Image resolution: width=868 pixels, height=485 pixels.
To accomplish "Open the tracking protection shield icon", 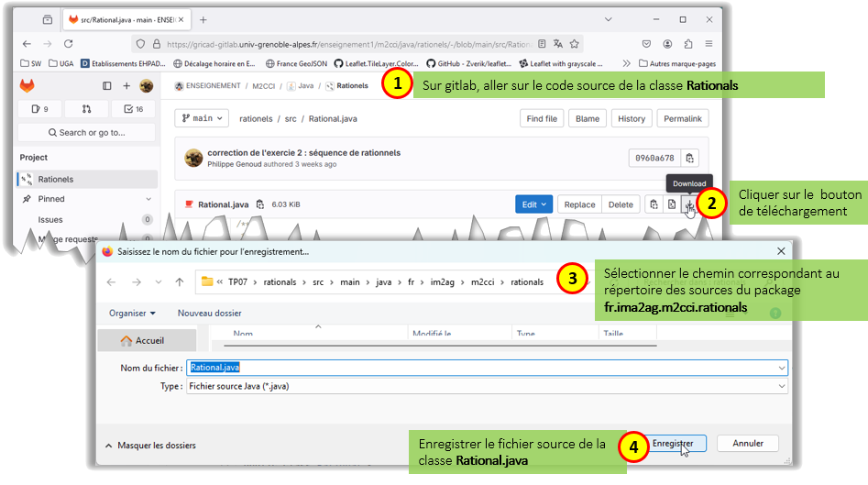I will coord(140,44).
